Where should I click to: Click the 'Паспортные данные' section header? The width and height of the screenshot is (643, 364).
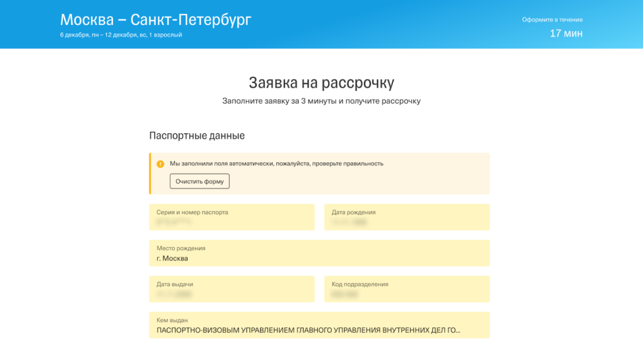tap(197, 135)
